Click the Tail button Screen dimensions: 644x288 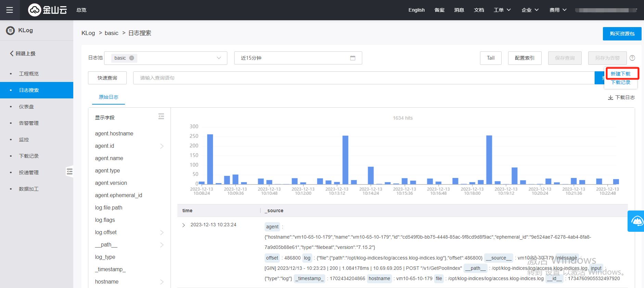(490, 58)
